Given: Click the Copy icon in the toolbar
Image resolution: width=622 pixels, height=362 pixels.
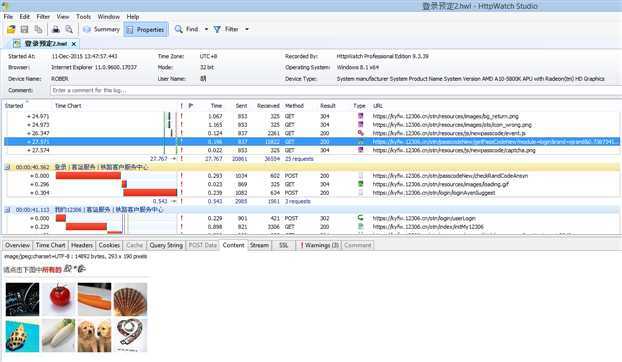Looking at the screenshot, I should (x=38, y=29).
